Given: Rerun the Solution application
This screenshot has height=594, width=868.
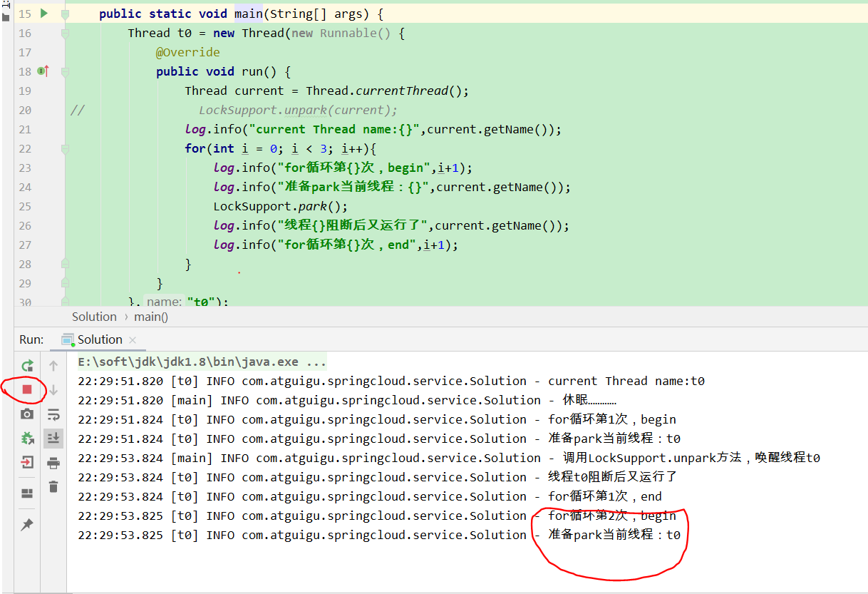Looking at the screenshot, I should point(27,366).
